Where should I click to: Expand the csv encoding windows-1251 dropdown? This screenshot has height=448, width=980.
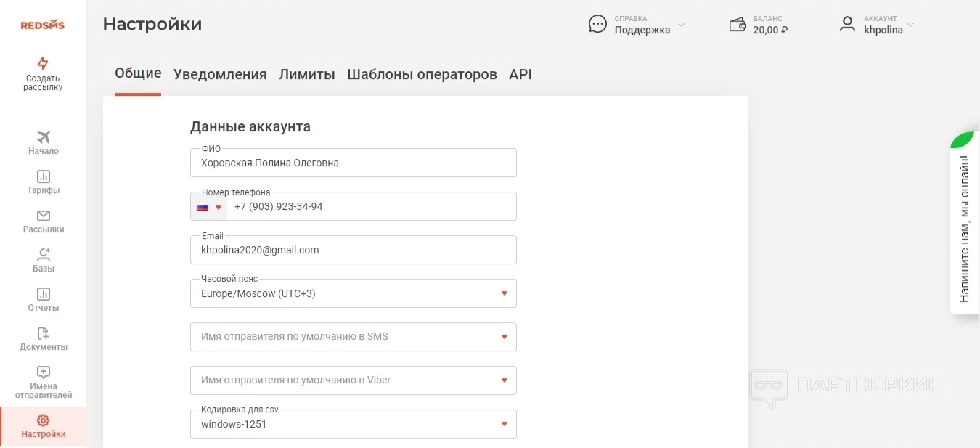click(x=504, y=424)
